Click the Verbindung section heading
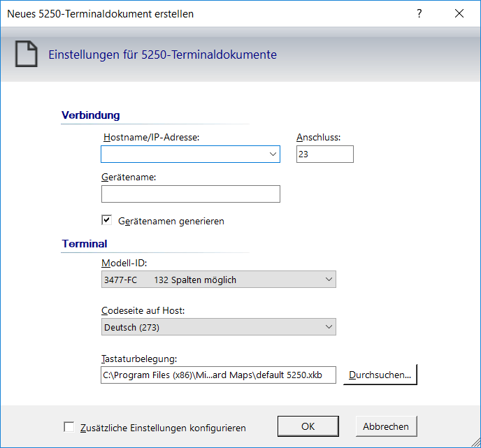Image resolution: width=481 pixels, height=448 pixels. point(91,115)
